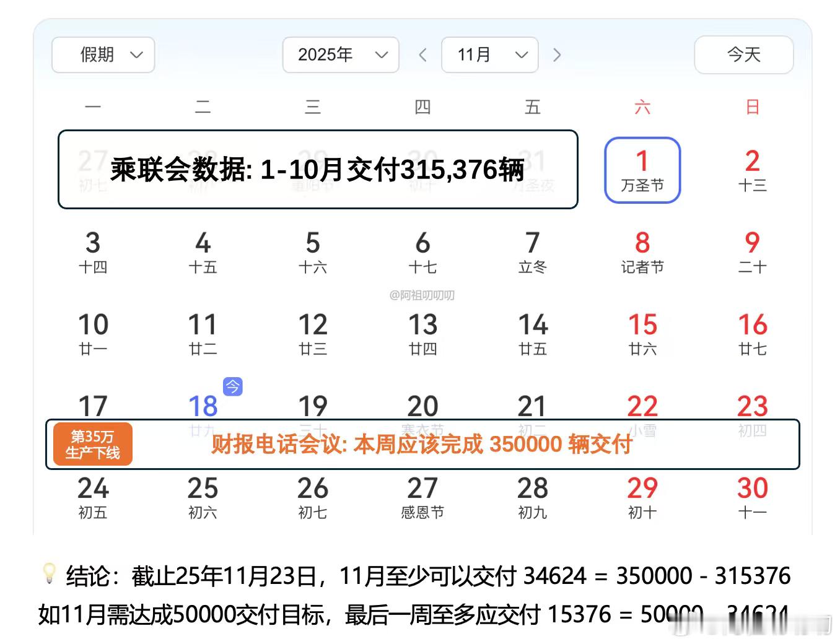Click the 日 Sunday column header
The height and width of the screenshot is (644, 840).
click(x=751, y=107)
